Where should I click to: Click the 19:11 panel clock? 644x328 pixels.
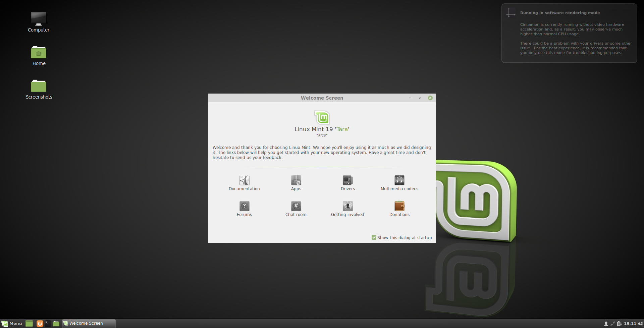click(x=630, y=324)
